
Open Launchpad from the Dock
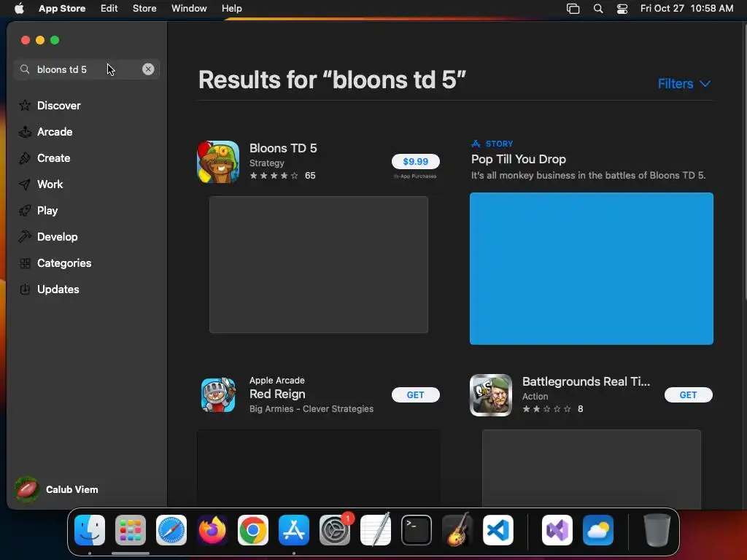click(131, 530)
